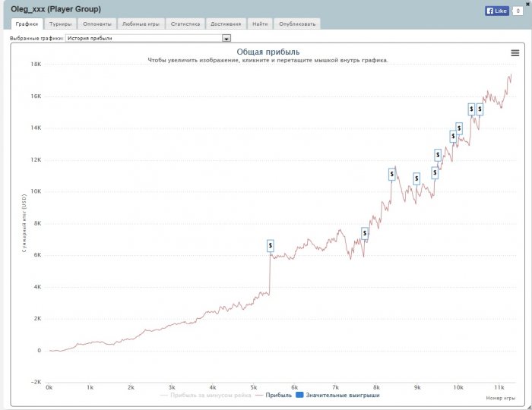Switch to the Любимые игры tab
The height and width of the screenshot is (410, 532).
click(141, 24)
